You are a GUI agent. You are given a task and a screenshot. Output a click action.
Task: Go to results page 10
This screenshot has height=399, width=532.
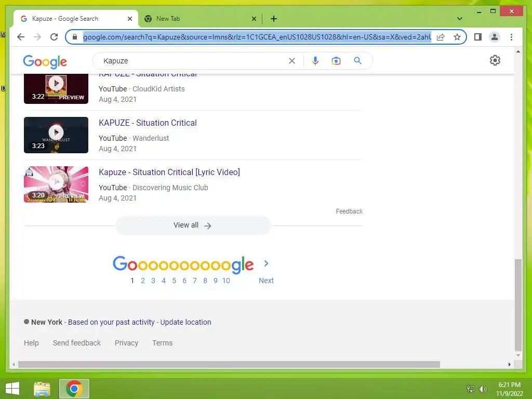point(226,281)
